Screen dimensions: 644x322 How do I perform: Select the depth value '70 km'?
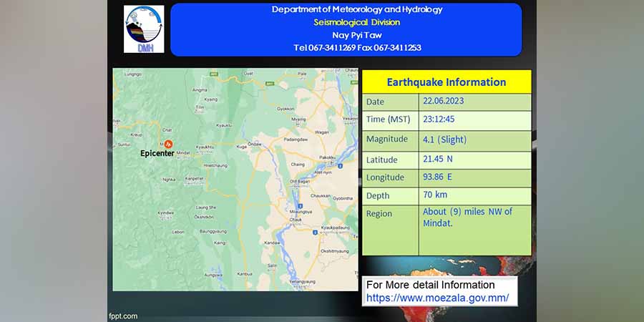coord(435,194)
